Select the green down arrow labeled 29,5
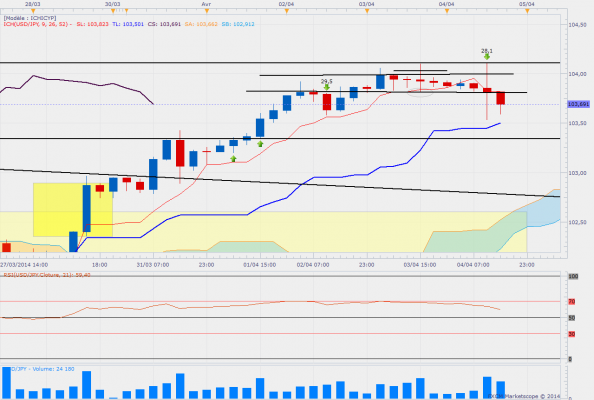This screenshot has height=400, width=594. coord(327,87)
